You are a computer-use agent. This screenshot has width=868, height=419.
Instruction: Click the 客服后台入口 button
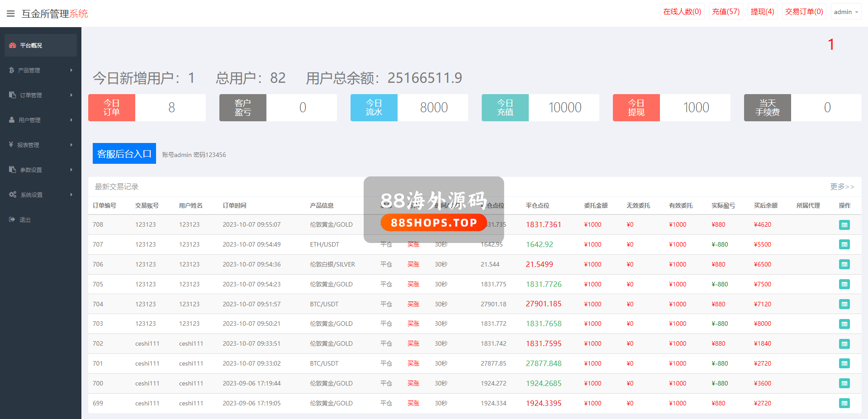pos(124,154)
